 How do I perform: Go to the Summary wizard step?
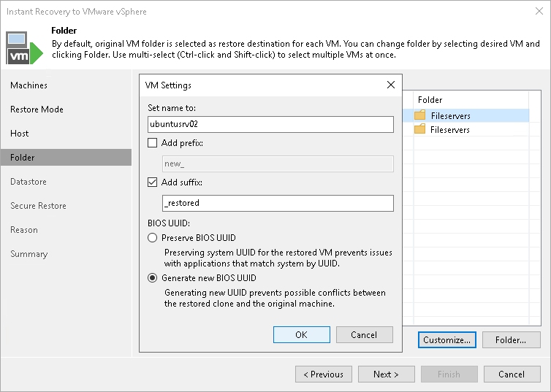28,254
